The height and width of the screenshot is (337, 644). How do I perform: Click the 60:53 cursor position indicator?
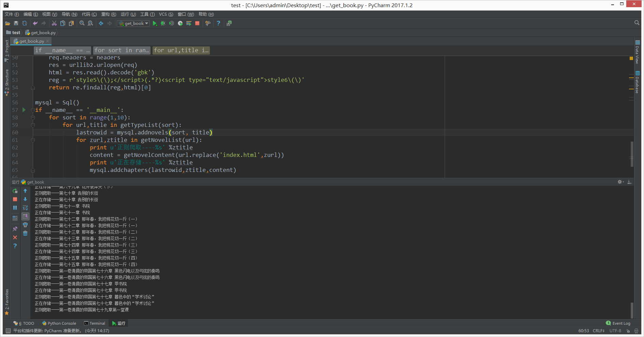[x=584, y=331]
